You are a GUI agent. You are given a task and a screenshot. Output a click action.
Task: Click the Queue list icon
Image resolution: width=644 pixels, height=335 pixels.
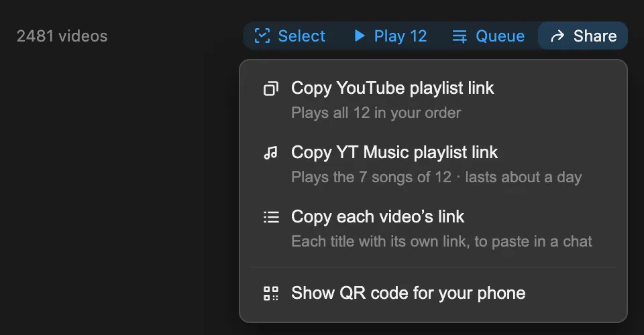point(459,36)
